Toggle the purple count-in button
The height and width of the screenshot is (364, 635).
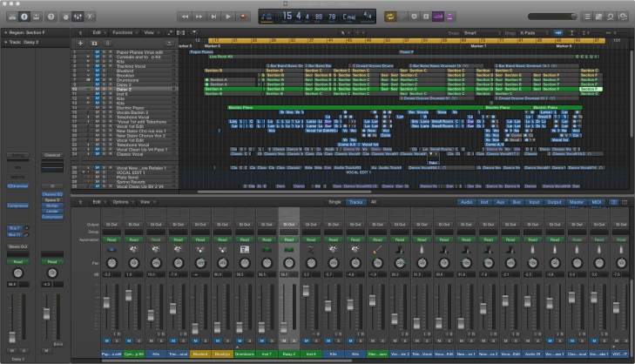[x=438, y=17]
